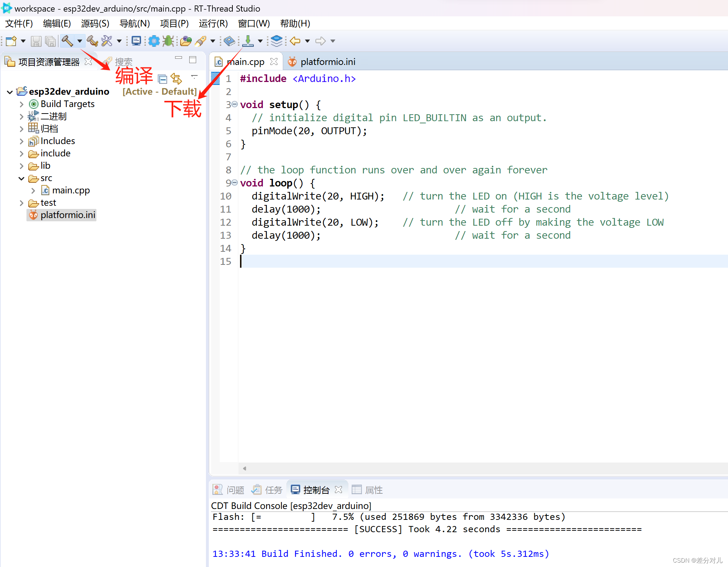Viewport: 728px width, 567px height.
Task: Click the editor horizontal scrollbar left arrow
Action: click(x=245, y=468)
